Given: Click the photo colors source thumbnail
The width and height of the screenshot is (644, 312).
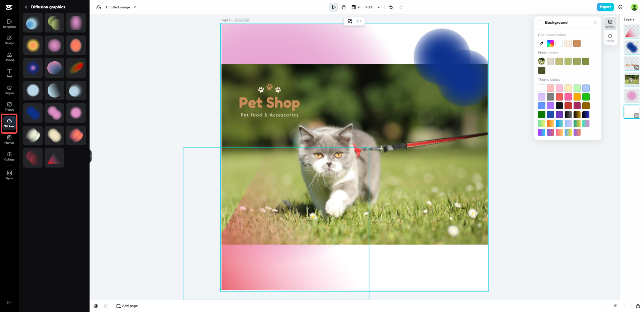Looking at the screenshot, I should click(541, 61).
